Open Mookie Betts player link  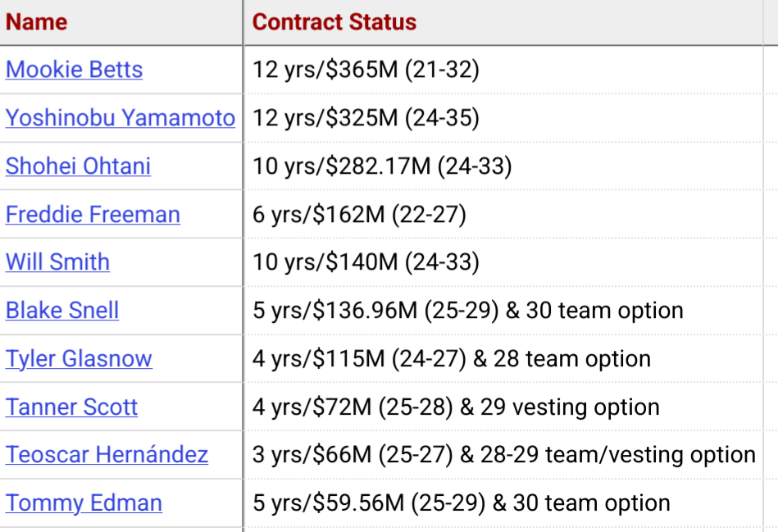click(74, 70)
